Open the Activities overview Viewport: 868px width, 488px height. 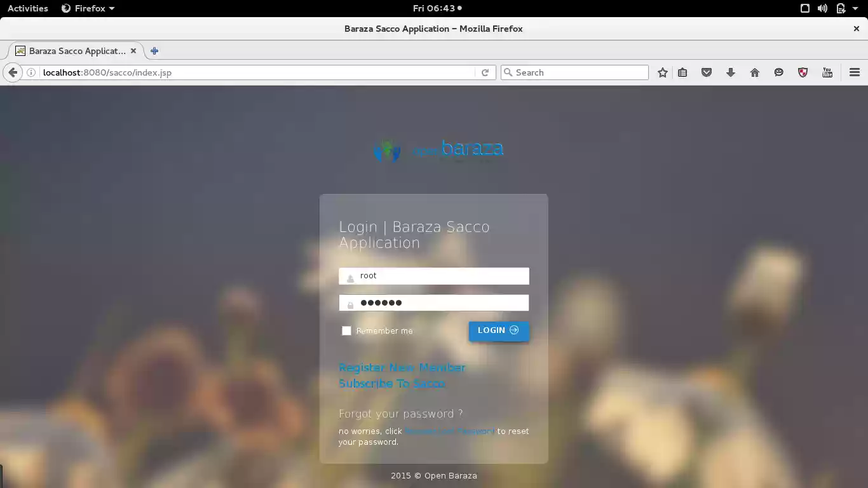[28, 8]
